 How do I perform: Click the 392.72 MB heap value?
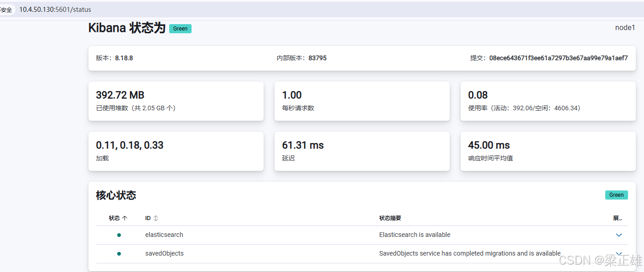[120, 95]
